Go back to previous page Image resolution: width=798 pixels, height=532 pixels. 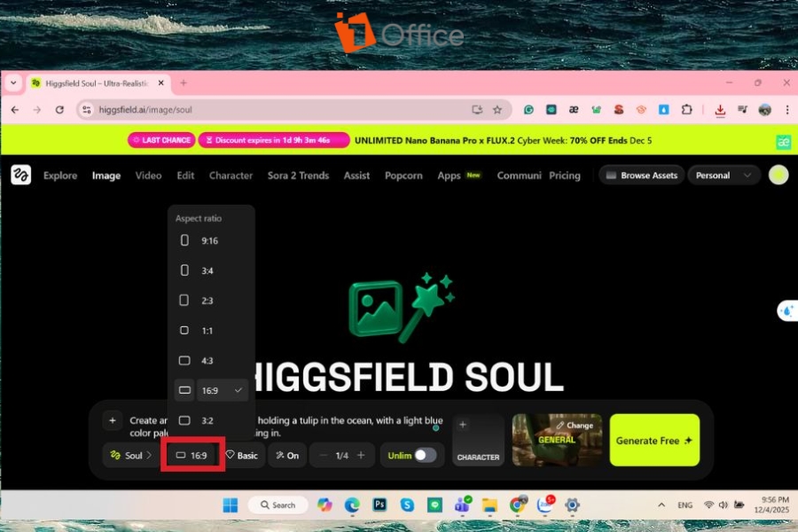pos(15,109)
